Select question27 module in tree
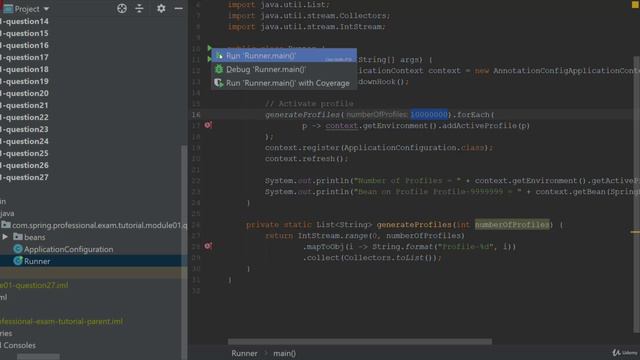The image size is (640, 360). (x=24, y=177)
